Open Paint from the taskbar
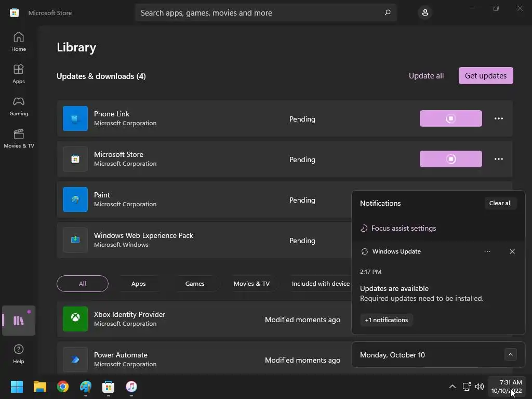Screen dimensions: 532x399 pos(86,387)
